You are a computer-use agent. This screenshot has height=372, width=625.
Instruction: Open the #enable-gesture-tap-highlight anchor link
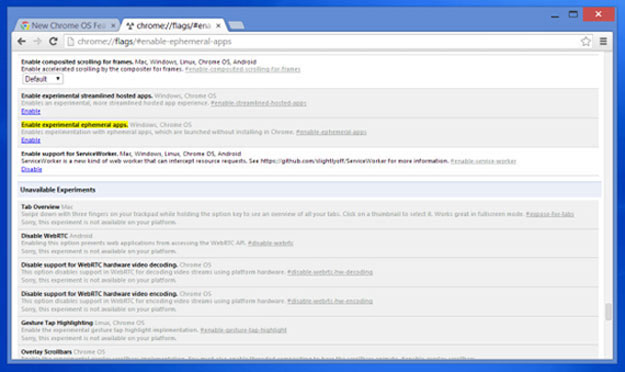(x=244, y=330)
